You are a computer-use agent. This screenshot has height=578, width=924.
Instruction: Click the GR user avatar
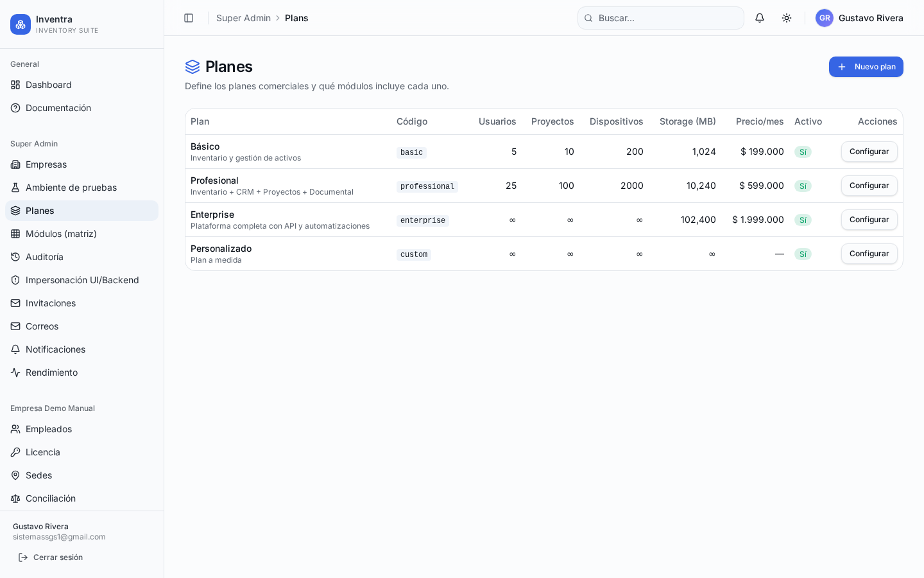(x=825, y=18)
